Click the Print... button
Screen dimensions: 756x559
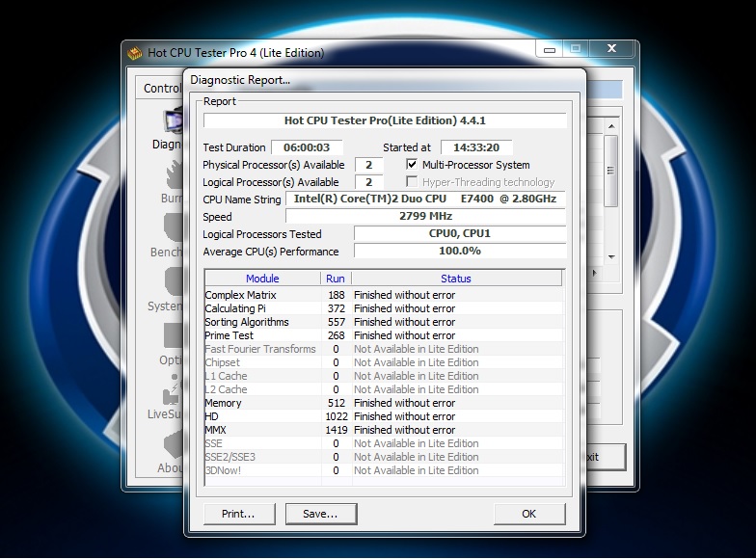point(239,514)
